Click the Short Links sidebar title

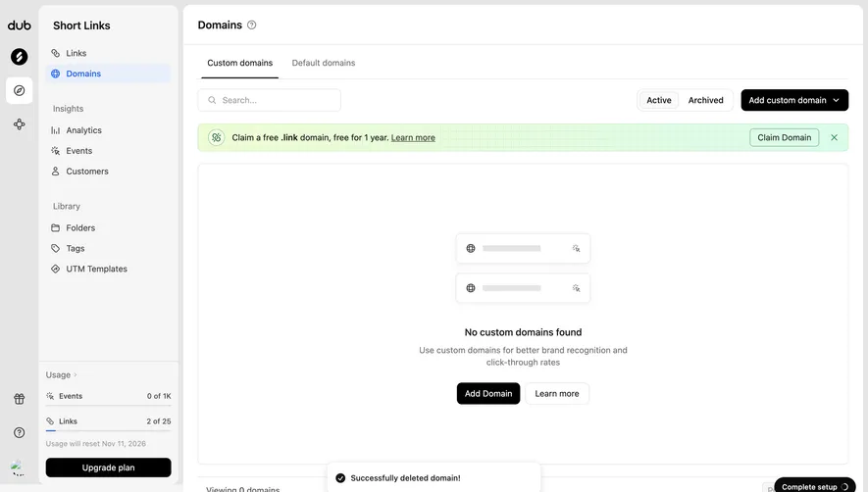pyautogui.click(x=81, y=25)
